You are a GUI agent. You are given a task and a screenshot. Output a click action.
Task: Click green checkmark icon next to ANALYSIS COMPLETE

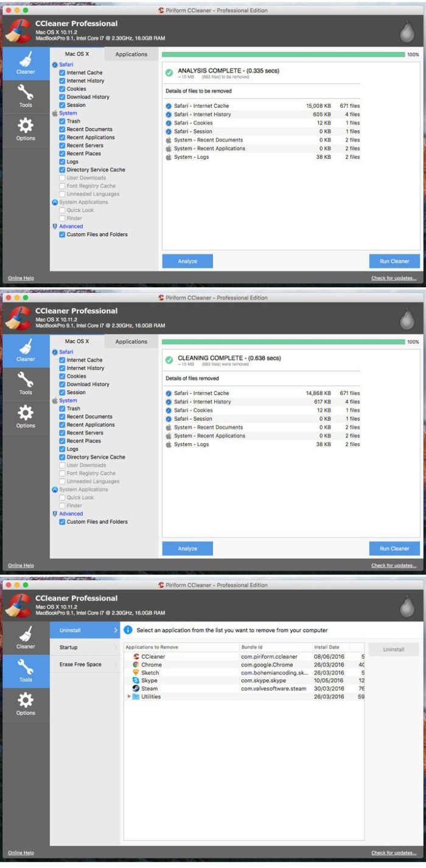(169, 72)
